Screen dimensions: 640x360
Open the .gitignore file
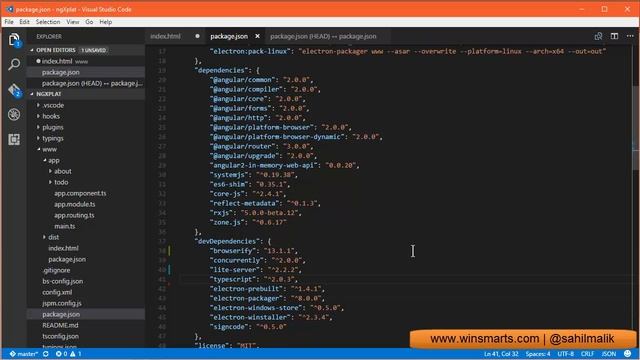(56, 270)
